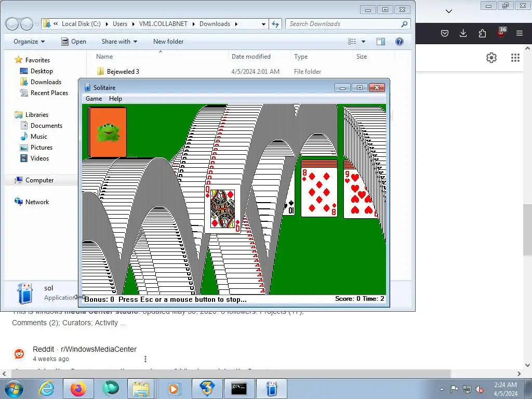Click the Reddit r/WindowsMediaCenter result
The image size is (532, 399).
pyautogui.click(x=85, y=349)
